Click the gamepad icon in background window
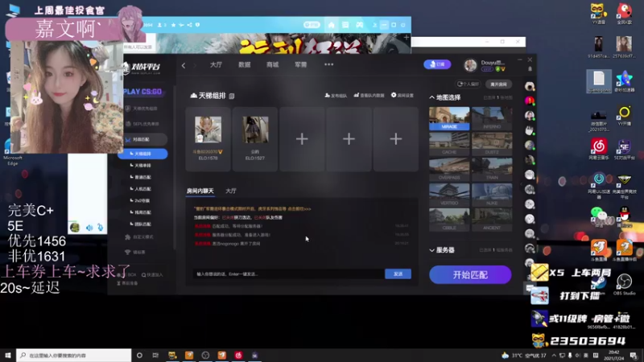 pos(359,25)
